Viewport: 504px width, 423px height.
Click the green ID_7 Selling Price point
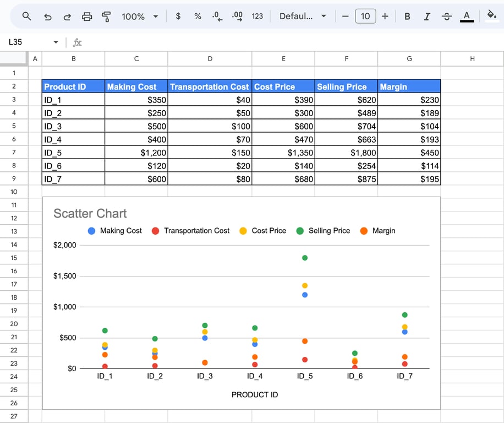click(404, 315)
